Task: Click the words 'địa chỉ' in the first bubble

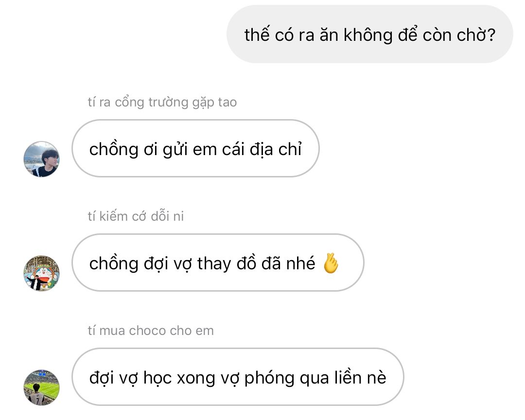Action: tap(276, 149)
